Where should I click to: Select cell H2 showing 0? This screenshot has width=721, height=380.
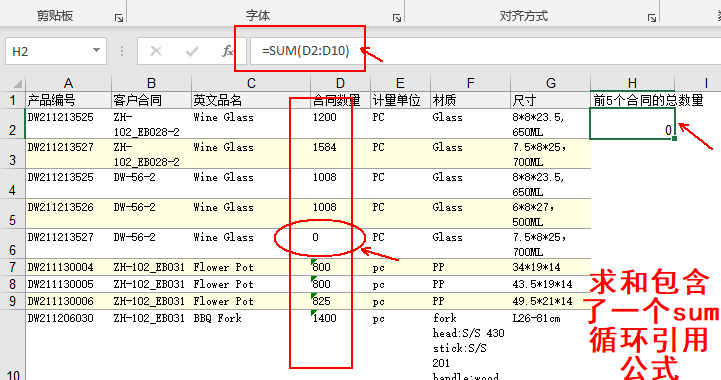[x=633, y=124]
